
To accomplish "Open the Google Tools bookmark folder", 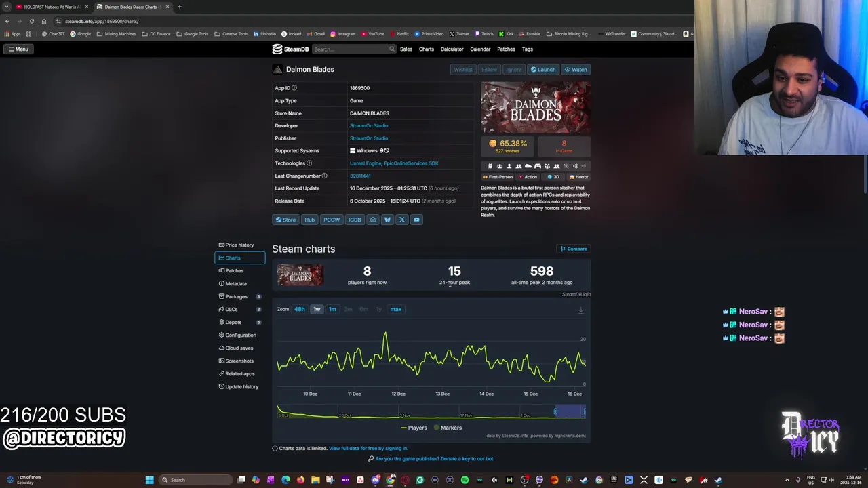I will (x=193, y=33).
